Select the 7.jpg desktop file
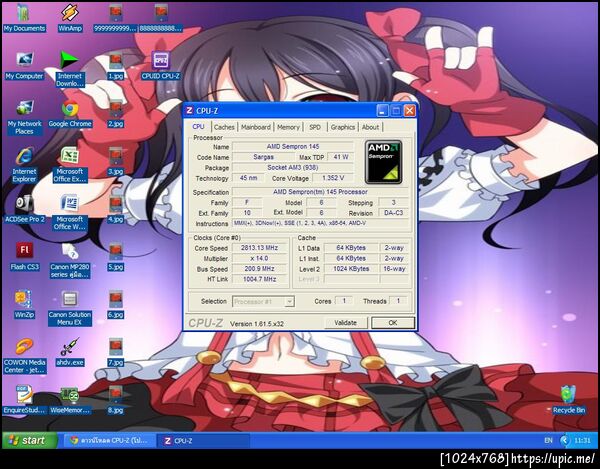 tap(116, 352)
